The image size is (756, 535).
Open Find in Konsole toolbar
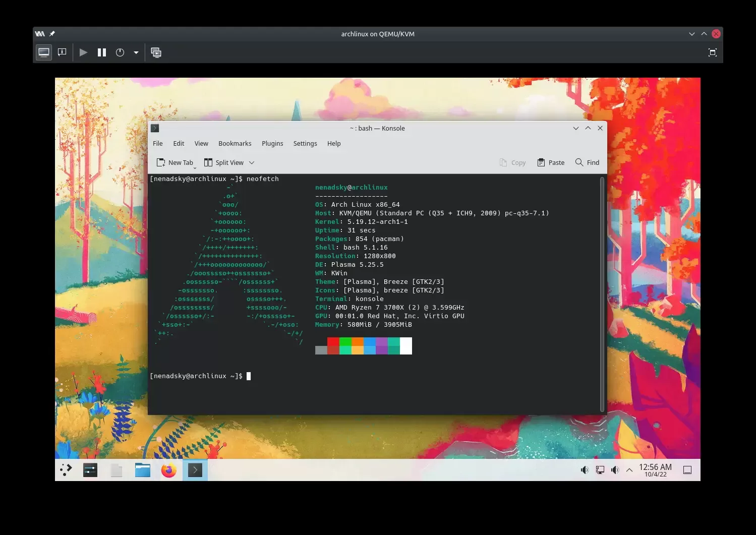coord(588,162)
